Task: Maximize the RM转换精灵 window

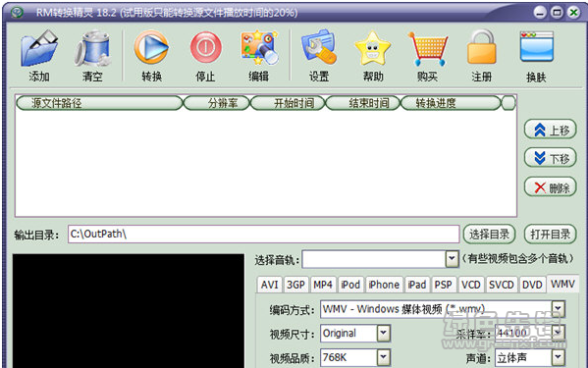Action: 557,13
